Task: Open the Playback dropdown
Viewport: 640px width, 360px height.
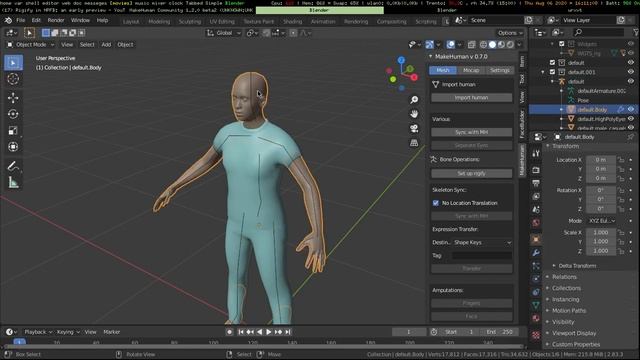Action: [38, 332]
